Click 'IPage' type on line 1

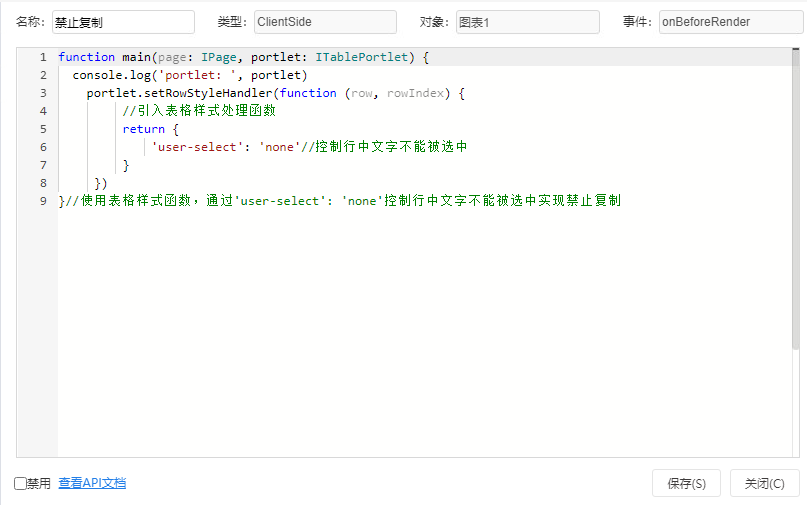[x=219, y=57]
